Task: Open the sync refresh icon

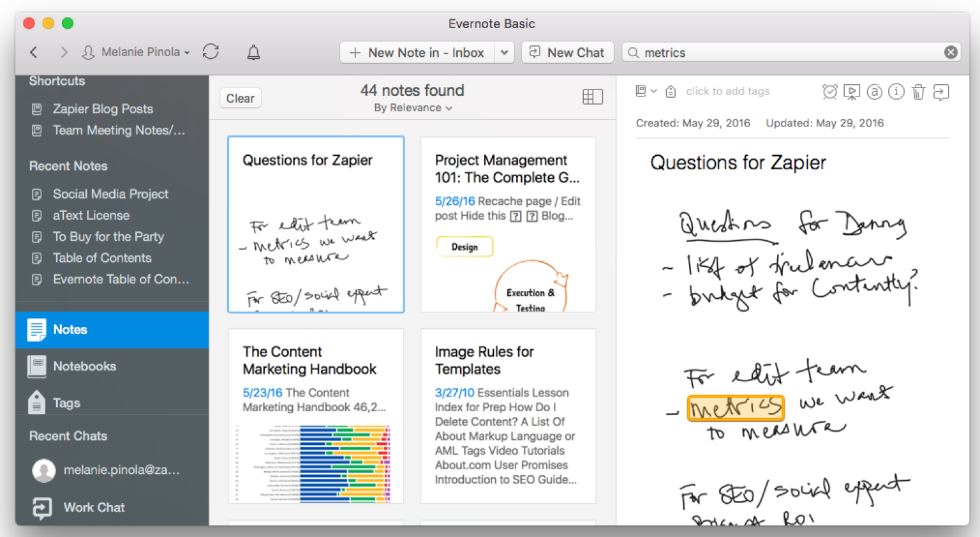Action: click(x=211, y=52)
